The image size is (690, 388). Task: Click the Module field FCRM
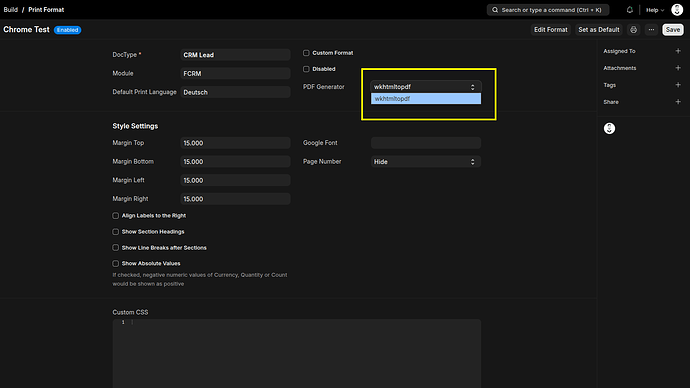[235, 73]
